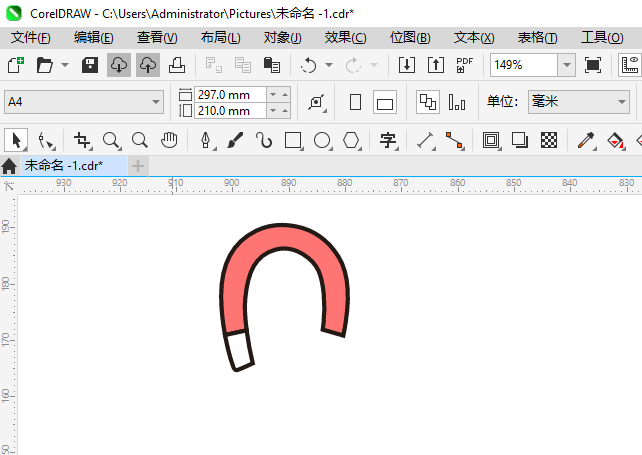The height and width of the screenshot is (455, 642).
Task: Pick the Ellipse tool
Action: point(322,140)
